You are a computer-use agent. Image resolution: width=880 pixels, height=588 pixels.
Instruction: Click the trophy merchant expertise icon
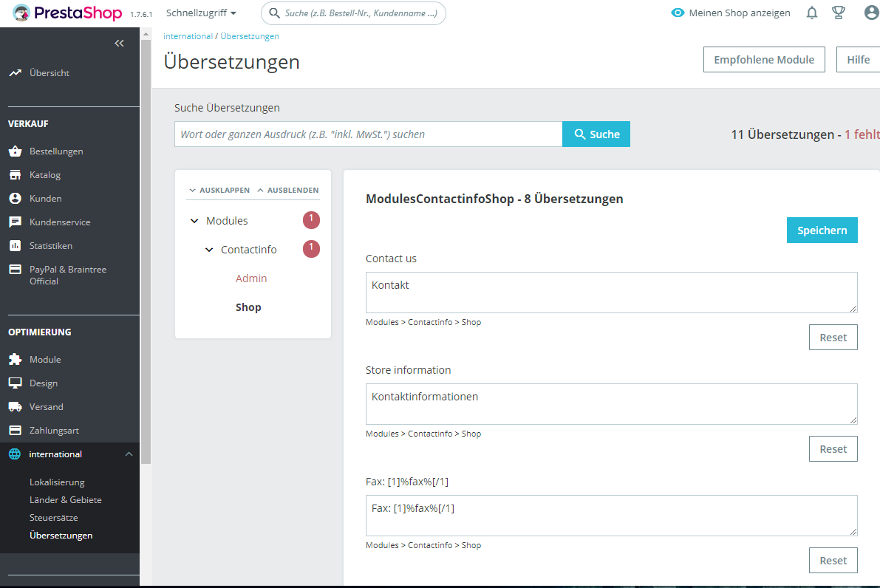click(x=839, y=13)
